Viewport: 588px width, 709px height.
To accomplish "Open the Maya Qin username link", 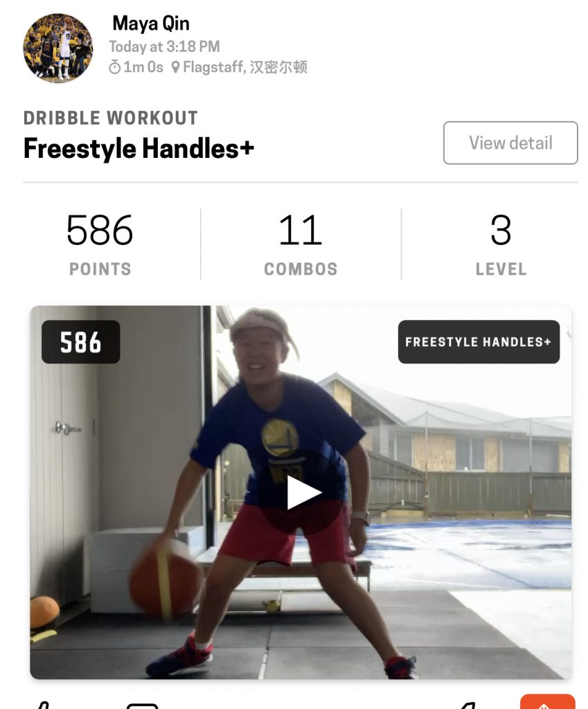I will [150, 24].
